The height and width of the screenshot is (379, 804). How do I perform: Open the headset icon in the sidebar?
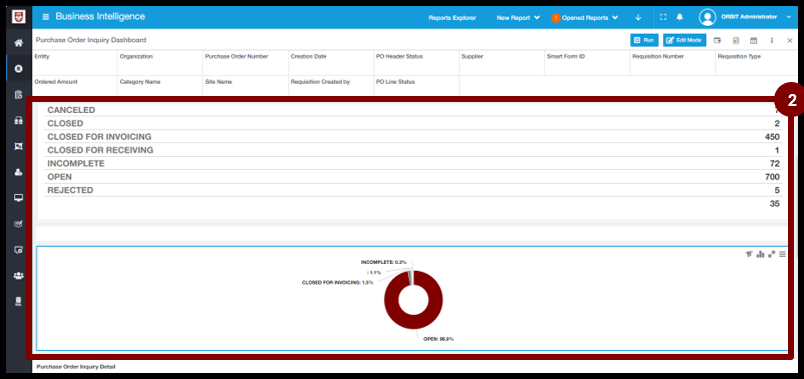pyautogui.click(x=18, y=121)
